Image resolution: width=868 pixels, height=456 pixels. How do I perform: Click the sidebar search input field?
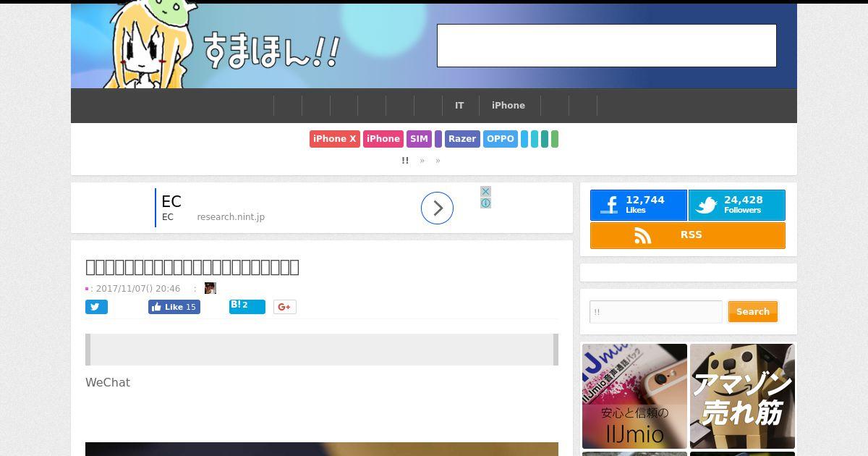[x=656, y=312]
